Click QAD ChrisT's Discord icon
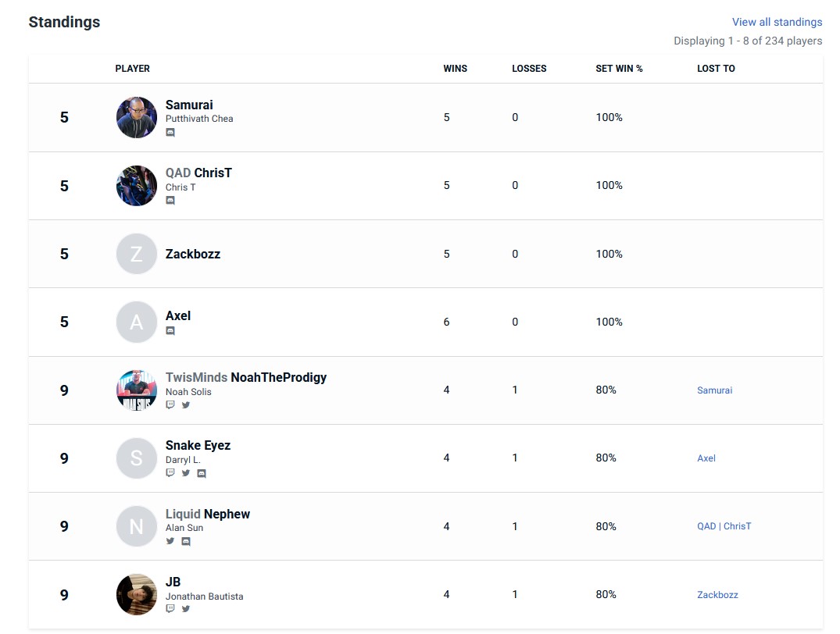Image resolution: width=840 pixels, height=634 pixels. click(x=170, y=200)
